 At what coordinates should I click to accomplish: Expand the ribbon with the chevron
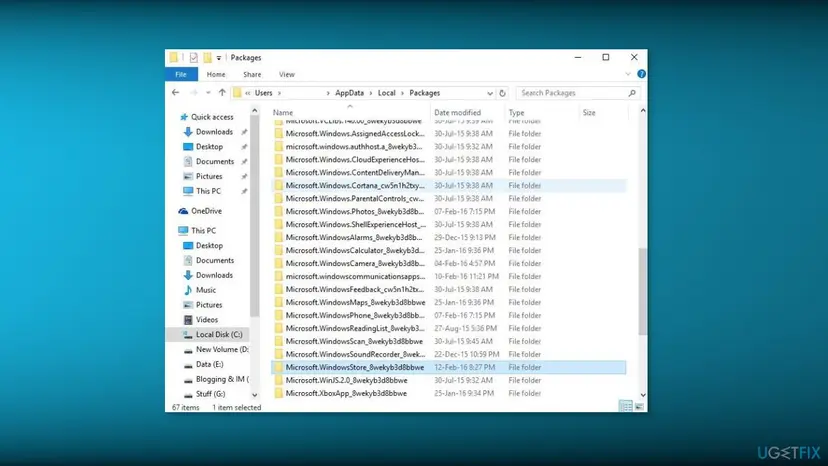(x=628, y=74)
